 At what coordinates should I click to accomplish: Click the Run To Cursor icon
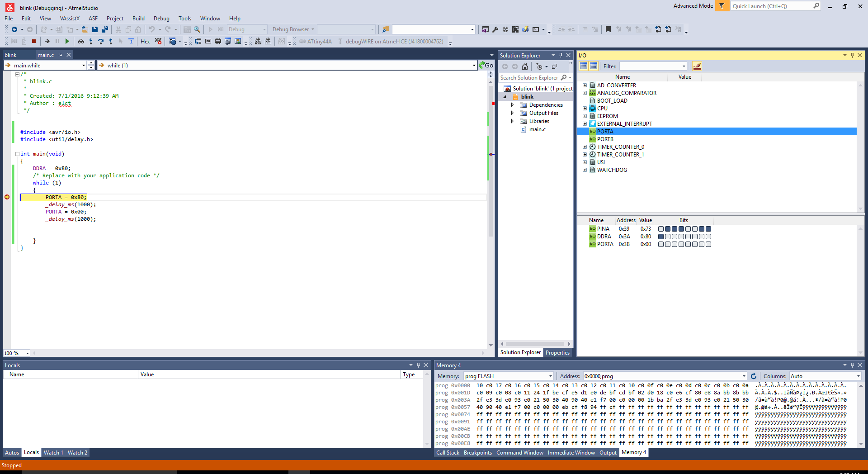121,41
